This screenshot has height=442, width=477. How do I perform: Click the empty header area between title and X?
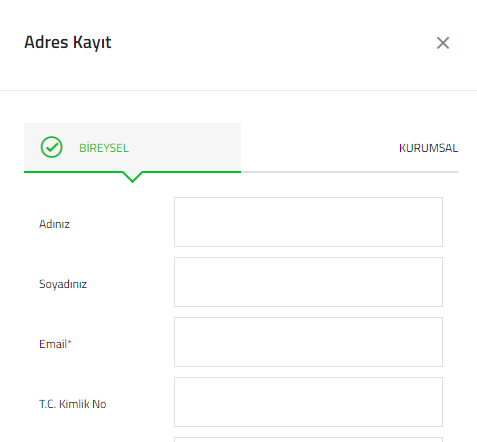pos(273,43)
